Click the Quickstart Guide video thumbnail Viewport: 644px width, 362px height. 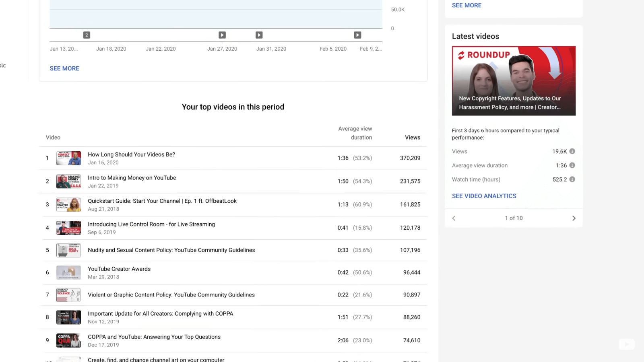click(68, 204)
